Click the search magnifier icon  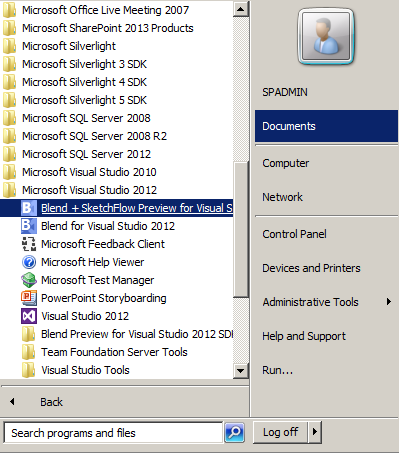tap(234, 433)
